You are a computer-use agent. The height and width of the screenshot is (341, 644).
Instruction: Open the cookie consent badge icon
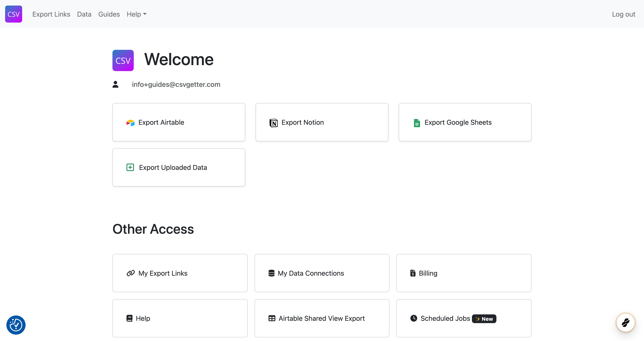point(16,325)
